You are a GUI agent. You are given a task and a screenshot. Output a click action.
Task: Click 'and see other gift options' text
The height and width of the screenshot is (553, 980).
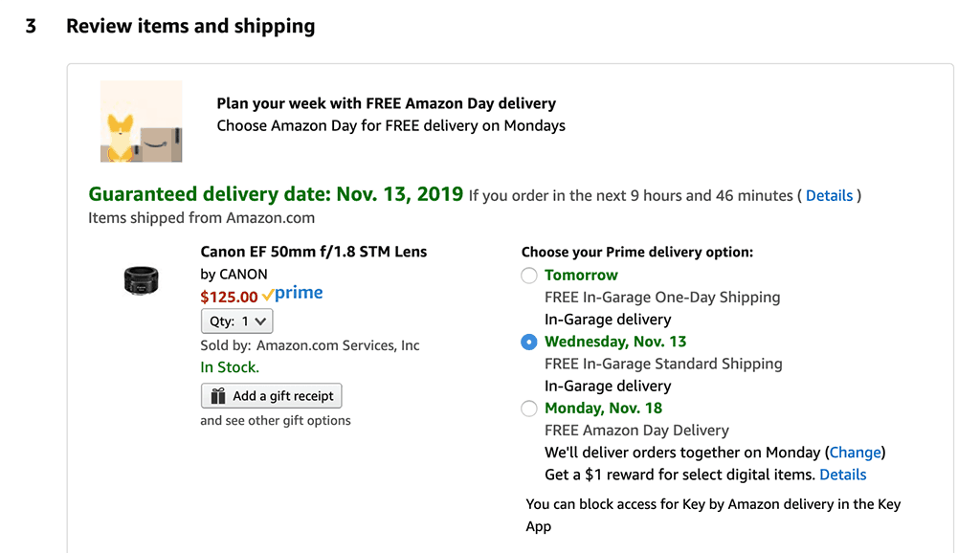(276, 421)
